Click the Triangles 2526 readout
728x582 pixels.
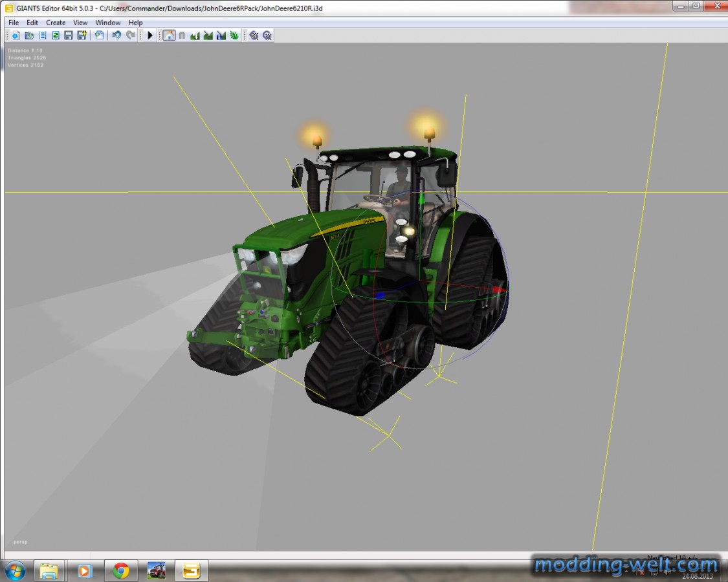pyautogui.click(x=27, y=58)
